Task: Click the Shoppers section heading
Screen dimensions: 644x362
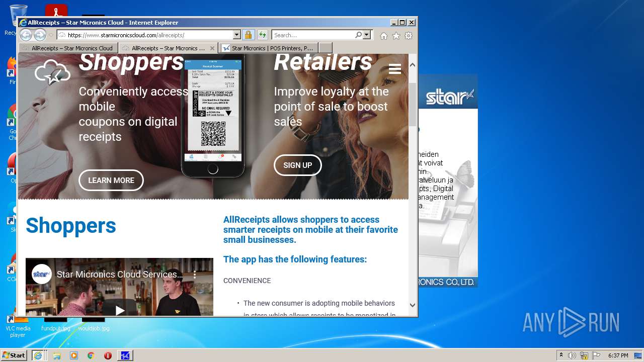Action: click(x=71, y=226)
